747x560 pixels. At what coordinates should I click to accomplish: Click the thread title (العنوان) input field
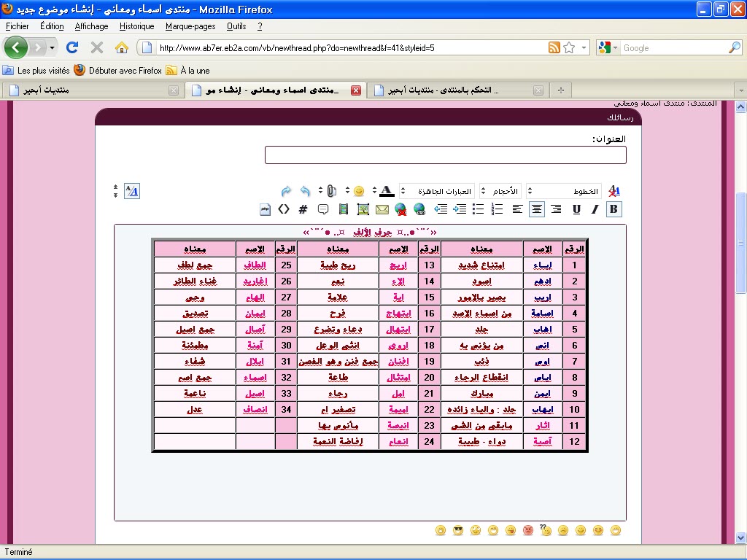point(445,155)
